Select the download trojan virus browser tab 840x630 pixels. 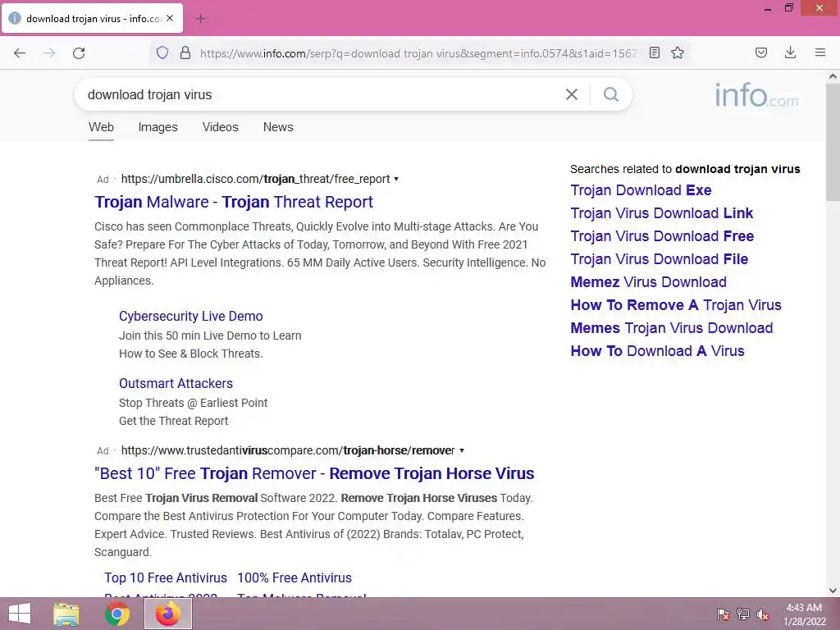pos(93,18)
